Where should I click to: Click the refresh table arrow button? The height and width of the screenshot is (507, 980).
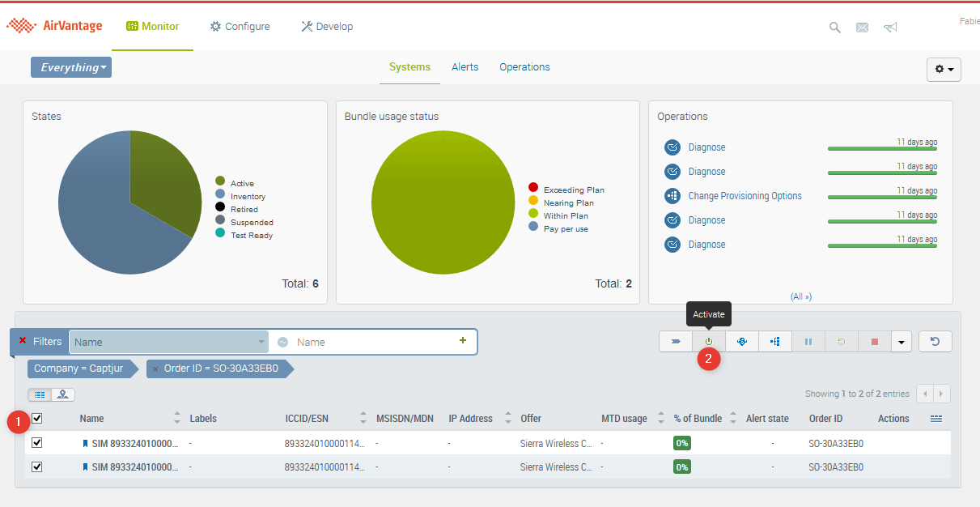[x=935, y=342]
